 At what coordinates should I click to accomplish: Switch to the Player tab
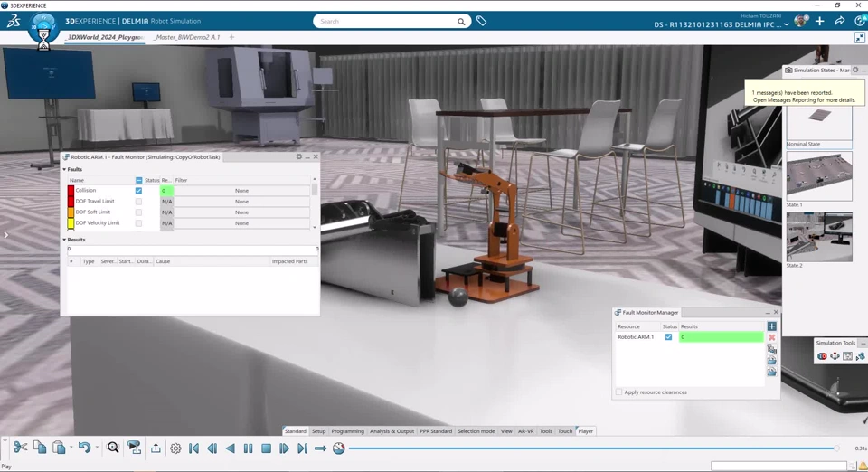click(585, 431)
